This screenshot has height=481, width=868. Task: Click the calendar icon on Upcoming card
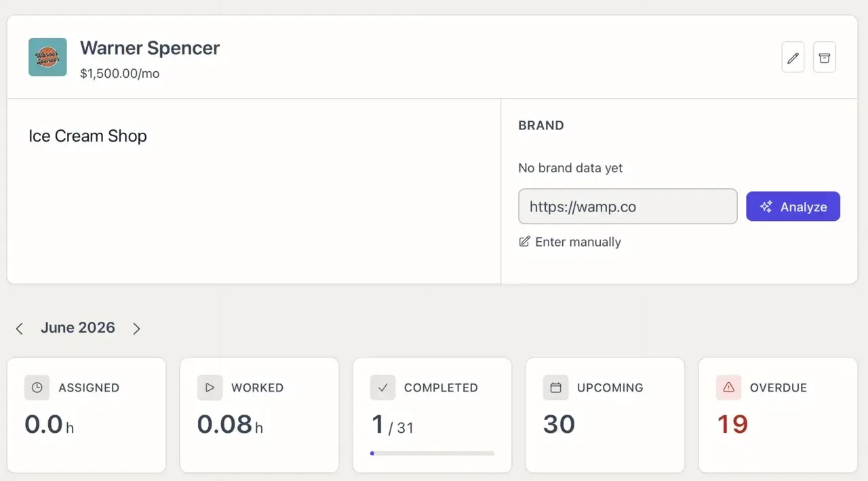pos(556,388)
